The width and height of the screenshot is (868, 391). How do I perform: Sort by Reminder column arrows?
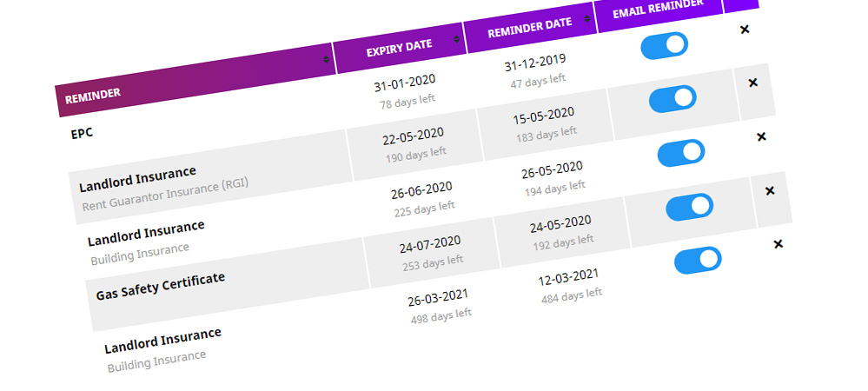click(326, 59)
